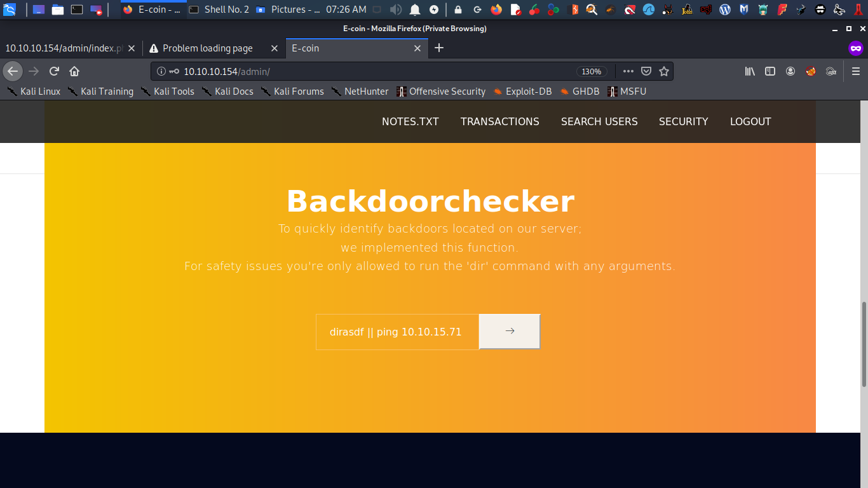Open the Library toolbar button
Screen dimensions: 868x488
tap(750, 71)
